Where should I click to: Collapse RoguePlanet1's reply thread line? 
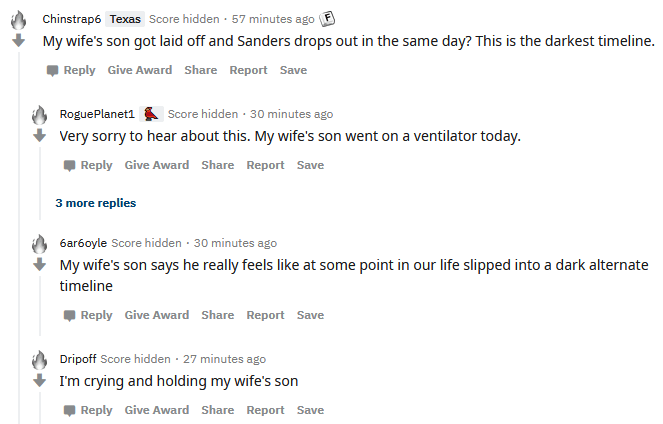(x=40, y=184)
